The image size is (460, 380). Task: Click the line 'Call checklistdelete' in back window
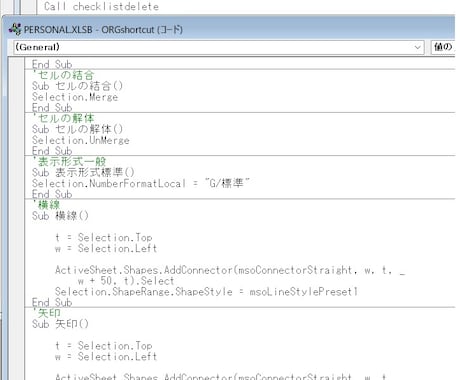pos(101,6)
